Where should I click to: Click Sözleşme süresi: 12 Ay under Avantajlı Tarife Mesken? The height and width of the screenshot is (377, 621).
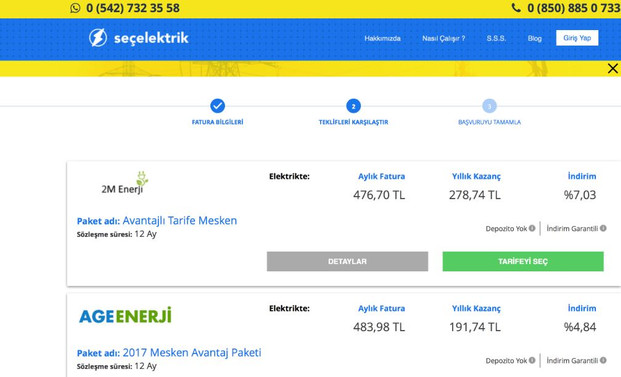click(117, 234)
